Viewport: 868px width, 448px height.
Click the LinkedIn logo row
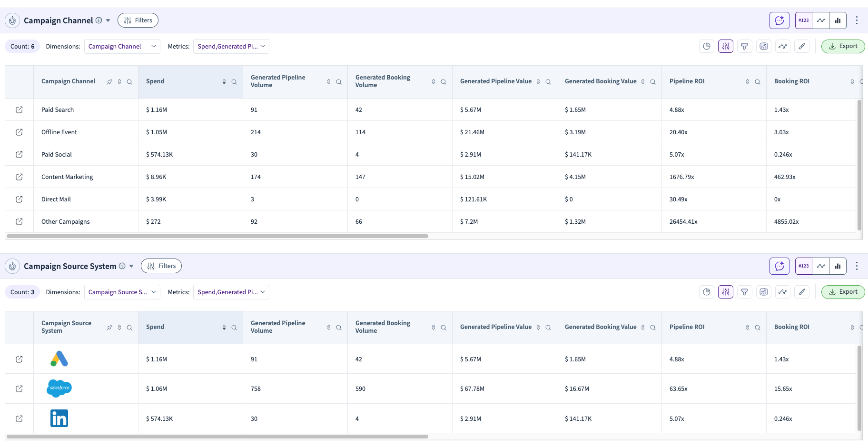59,418
